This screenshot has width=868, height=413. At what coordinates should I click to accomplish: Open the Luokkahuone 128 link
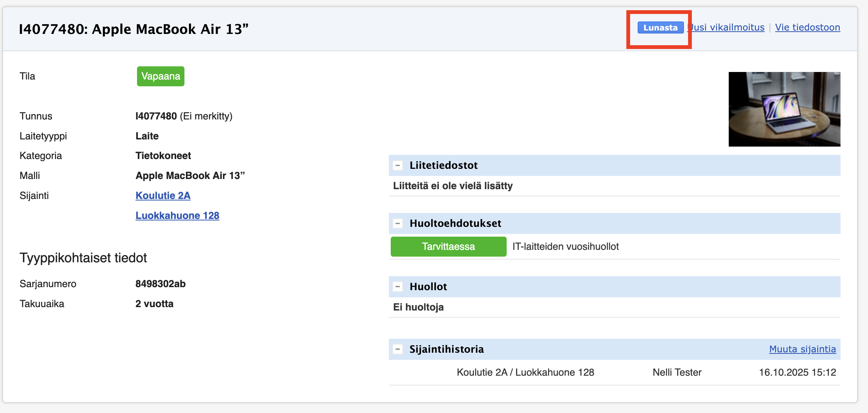pyautogui.click(x=177, y=216)
